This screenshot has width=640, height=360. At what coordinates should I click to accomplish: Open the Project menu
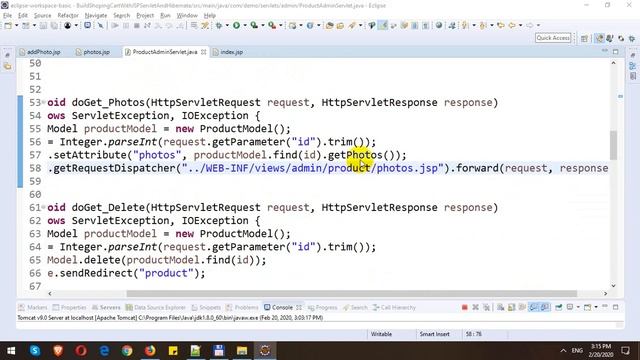145,16
